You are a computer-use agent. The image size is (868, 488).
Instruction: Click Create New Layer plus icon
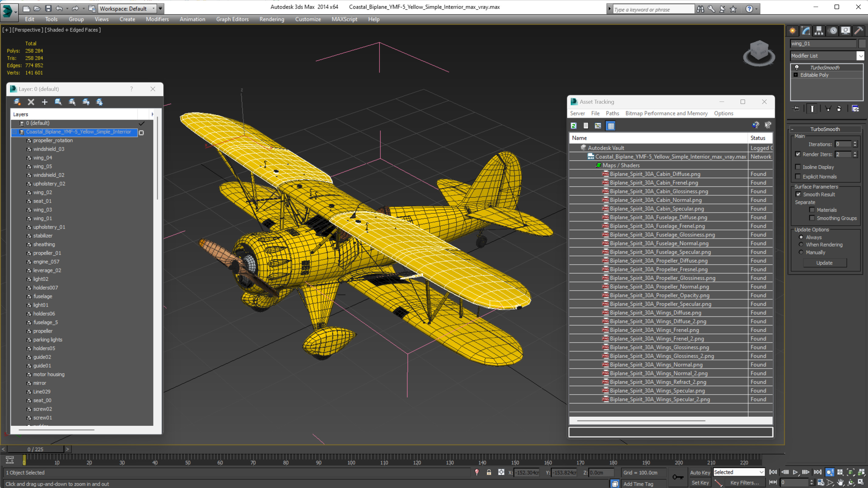click(x=44, y=102)
